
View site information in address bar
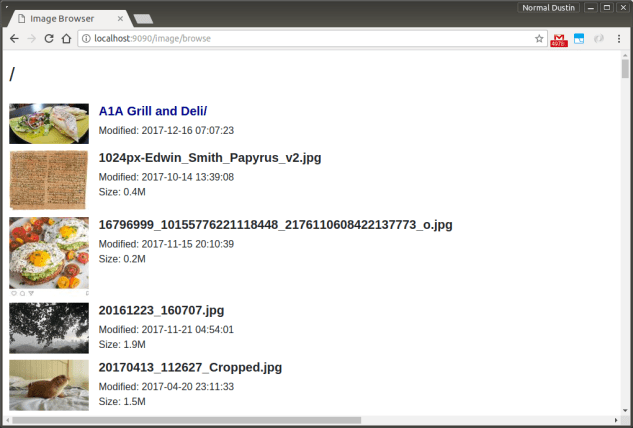(86, 38)
